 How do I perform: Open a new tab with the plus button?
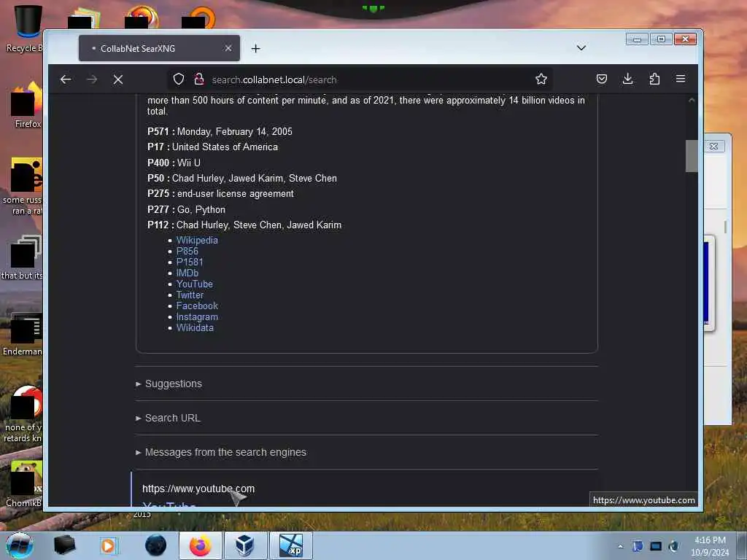(256, 49)
